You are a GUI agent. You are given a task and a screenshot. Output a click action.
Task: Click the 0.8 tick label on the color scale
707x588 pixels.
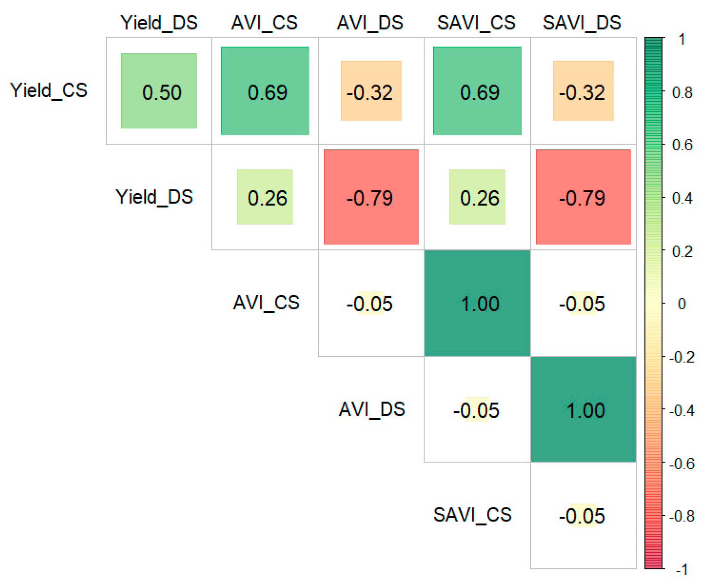[682, 92]
